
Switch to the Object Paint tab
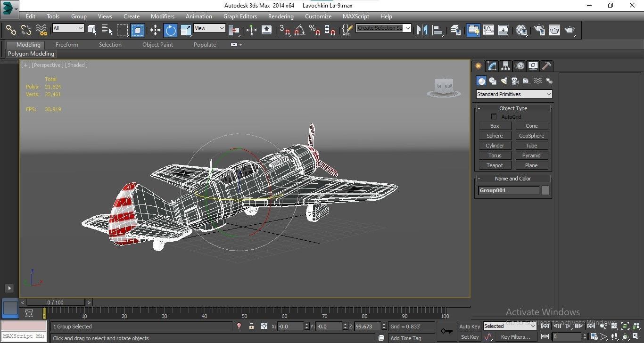coord(158,45)
